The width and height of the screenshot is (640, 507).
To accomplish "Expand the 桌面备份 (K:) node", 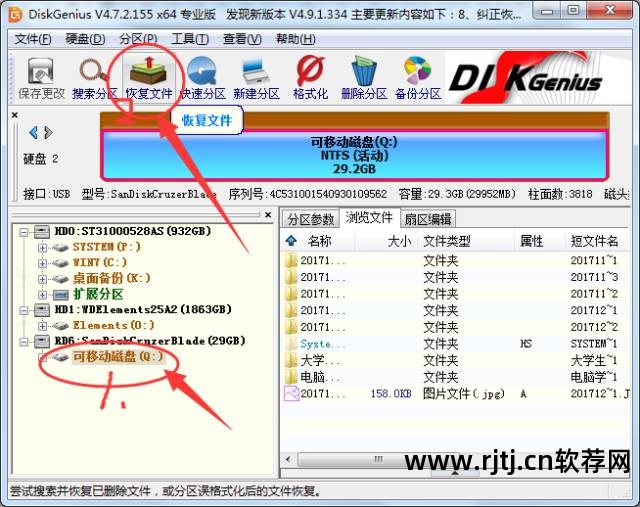I will (x=42, y=279).
